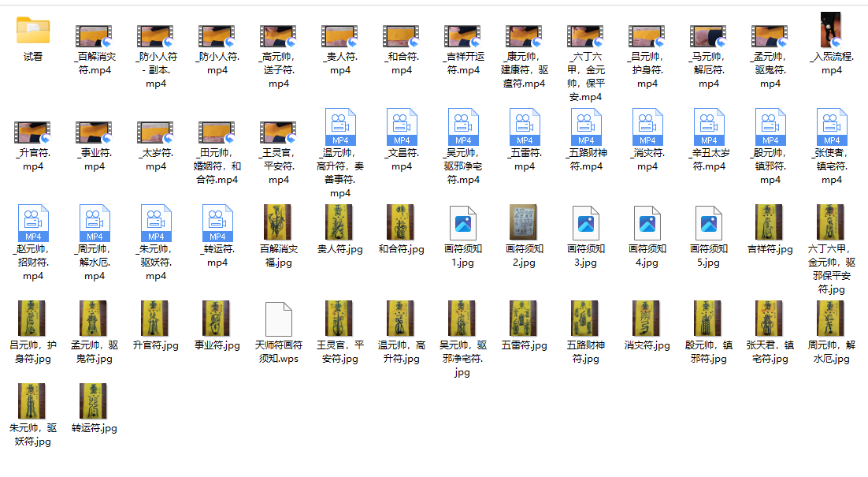Select the _转运符.mp4 video file
The height and width of the screenshot is (477, 868).
click(x=217, y=223)
